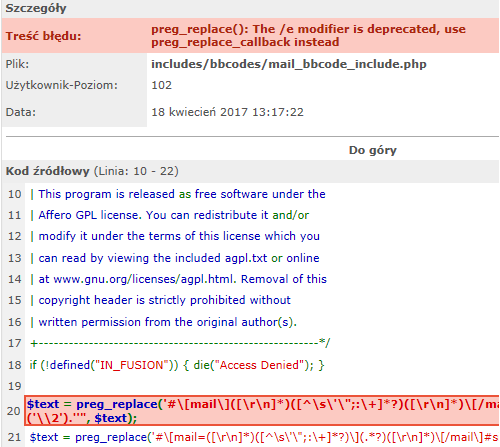500x447 pixels.
Task: Select the Szczegóły section header
Action: (36, 8)
